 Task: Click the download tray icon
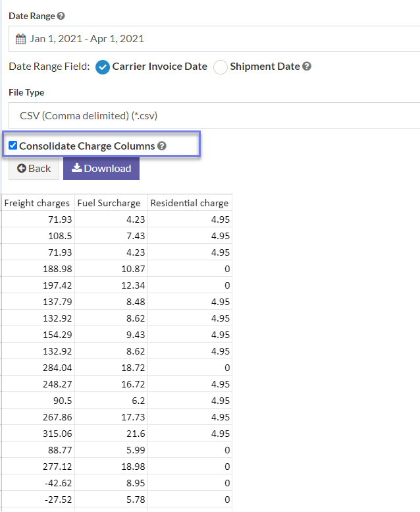click(76, 167)
